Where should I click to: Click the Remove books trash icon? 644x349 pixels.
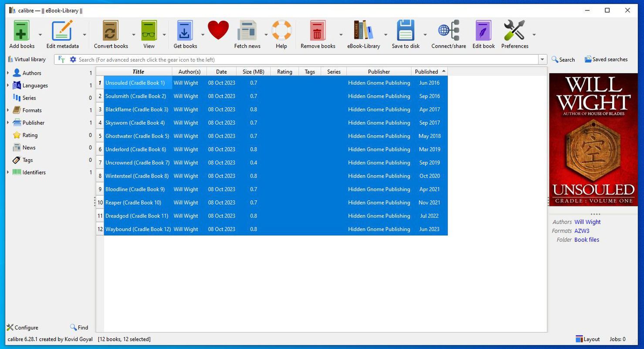click(318, 31)
